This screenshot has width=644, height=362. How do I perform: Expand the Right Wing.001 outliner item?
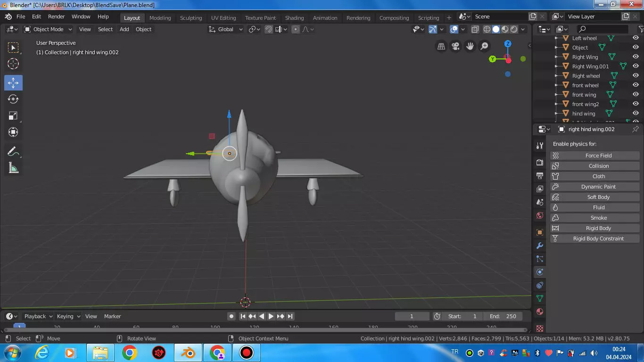pos(556,66)
